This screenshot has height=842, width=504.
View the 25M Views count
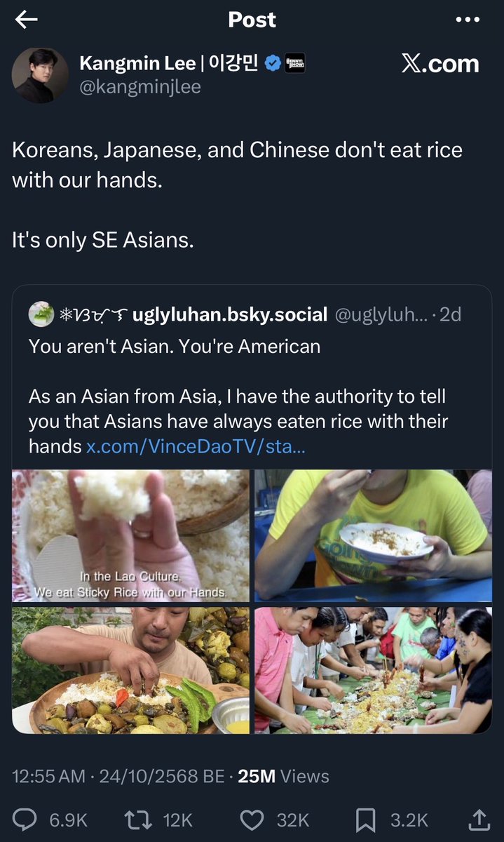[283, 776]
